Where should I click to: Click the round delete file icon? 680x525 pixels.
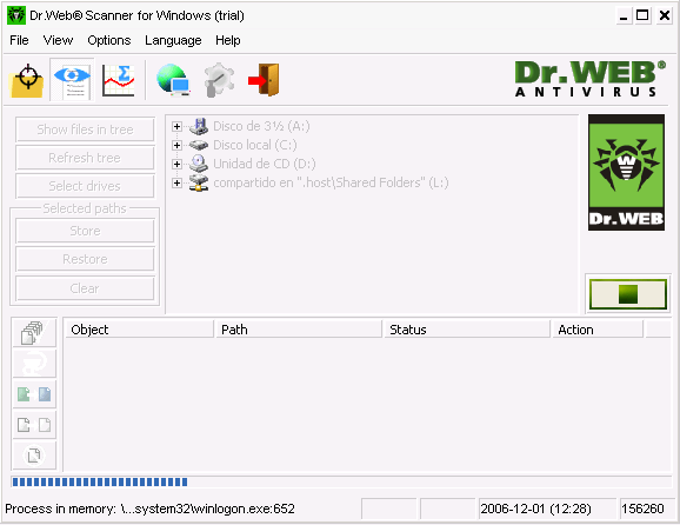pyautogui.click(x=34, y=456)
